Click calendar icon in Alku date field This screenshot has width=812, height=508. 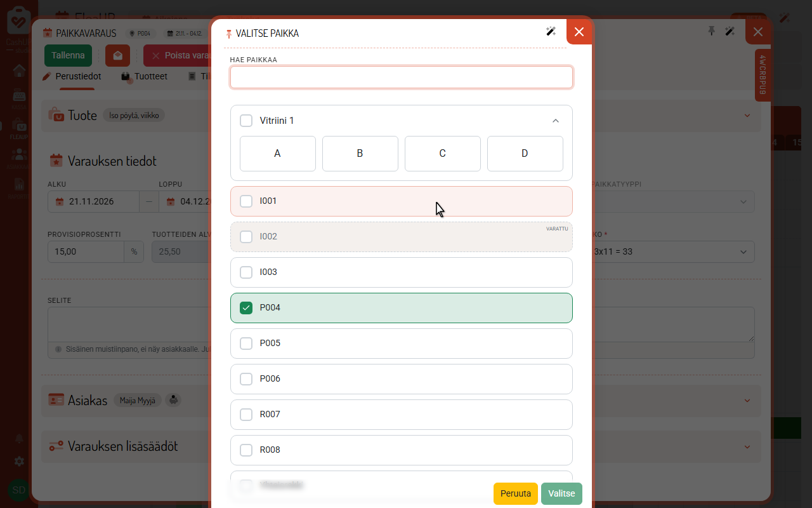[x=60, y=202]
